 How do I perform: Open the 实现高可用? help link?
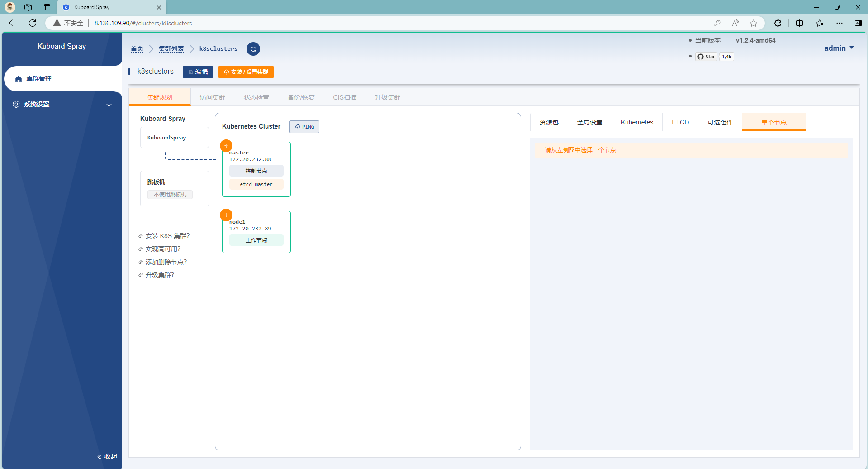(x=163, y=249)
